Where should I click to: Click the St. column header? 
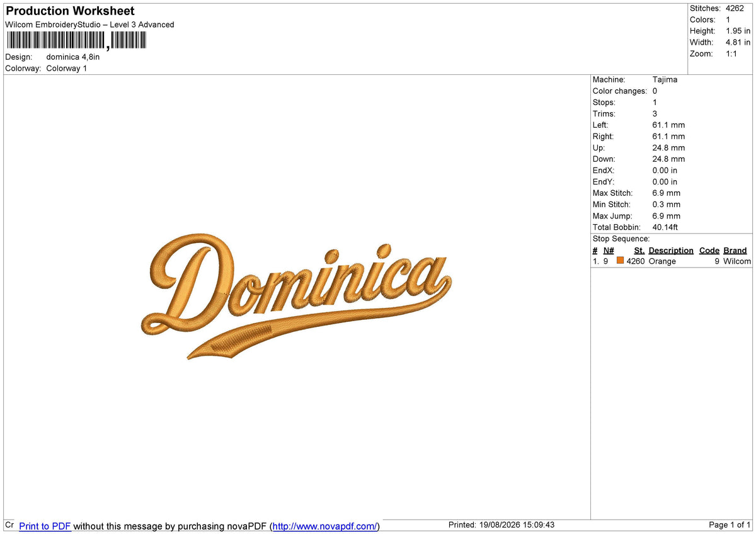pos(639,250)
